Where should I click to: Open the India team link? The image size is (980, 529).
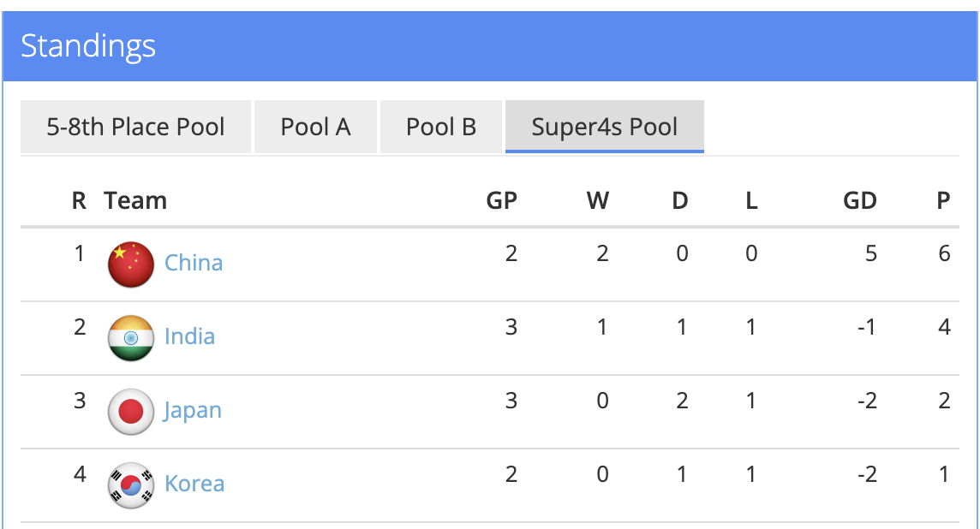point(189,336)
